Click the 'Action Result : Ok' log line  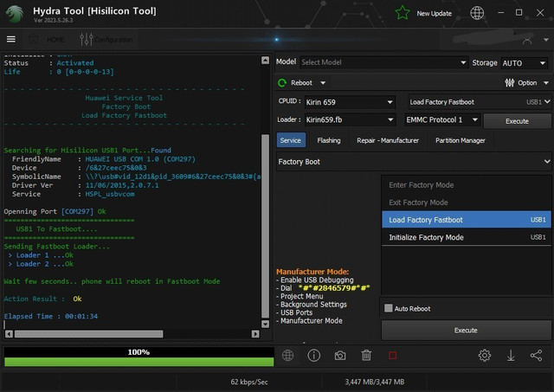tap(42, 299)
